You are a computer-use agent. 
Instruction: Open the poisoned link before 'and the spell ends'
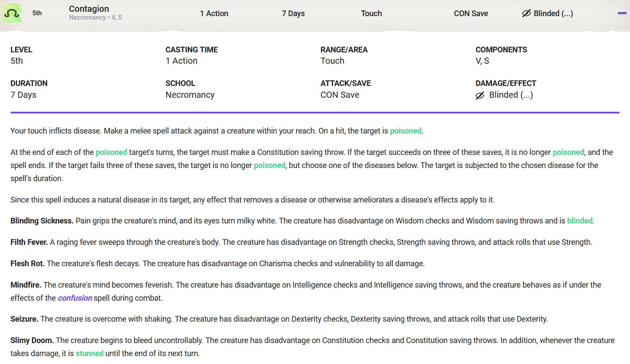[568, 152]
